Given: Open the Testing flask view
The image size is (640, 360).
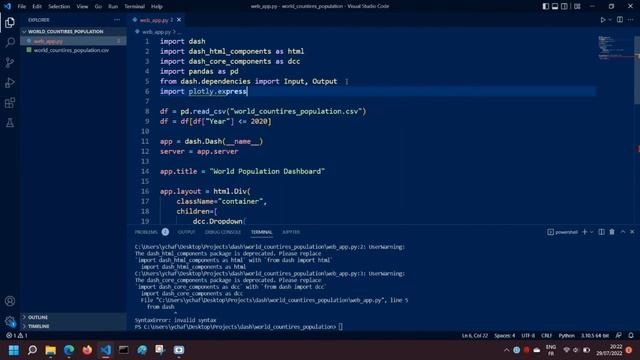Looking at the screenshot, I should (10, 122).
